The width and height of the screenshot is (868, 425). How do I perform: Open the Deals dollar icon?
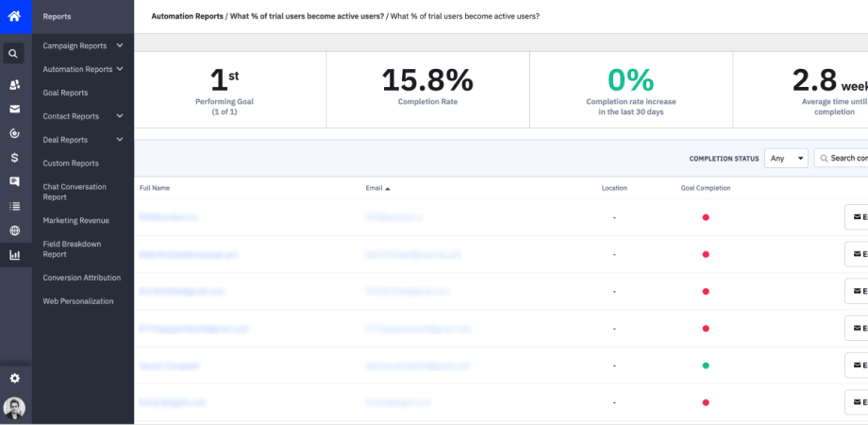pos(14,158)
